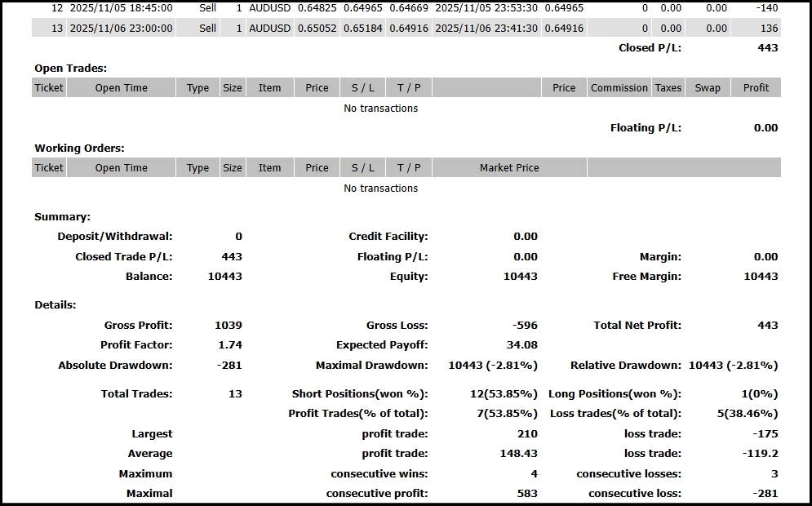Click S / L header in Working Orders table

(363, 168)
